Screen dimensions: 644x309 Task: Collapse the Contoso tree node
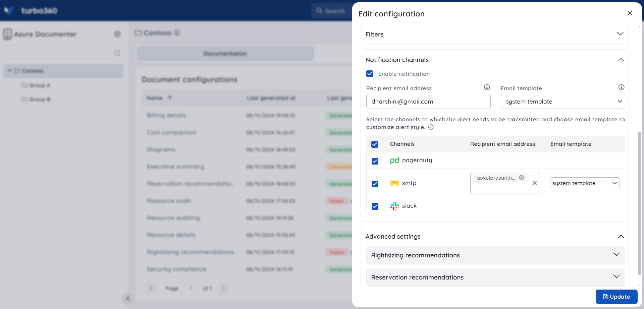click(9, 71)
